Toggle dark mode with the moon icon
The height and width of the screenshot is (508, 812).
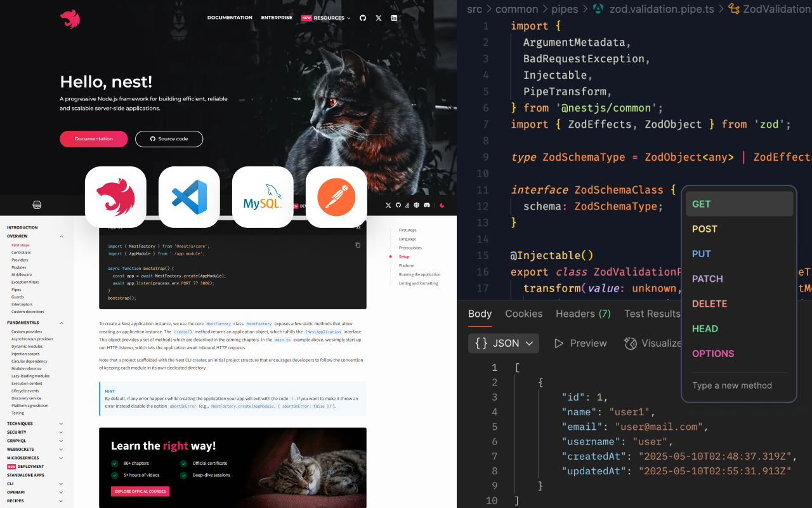point(442,205)
